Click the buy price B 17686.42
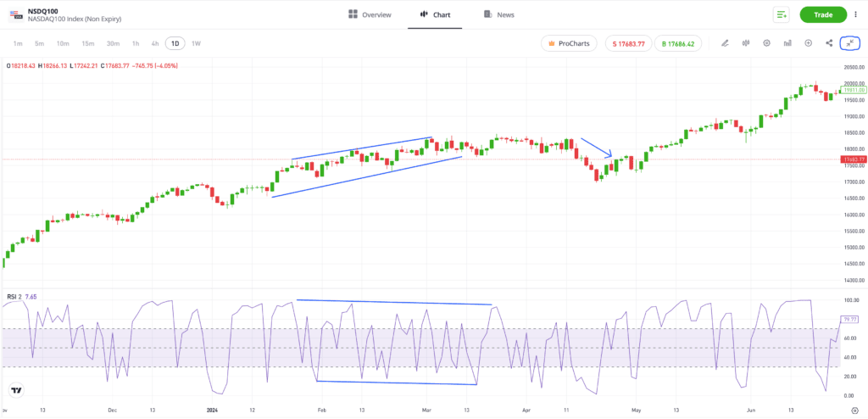Image resolution: width=868 pixels, height=419 pixels. click(x=678, y=43)
